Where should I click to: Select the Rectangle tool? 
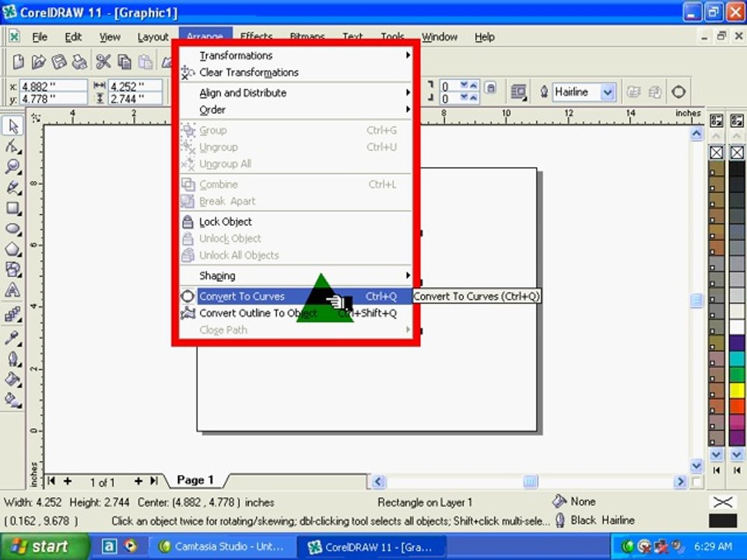point(13,208)
